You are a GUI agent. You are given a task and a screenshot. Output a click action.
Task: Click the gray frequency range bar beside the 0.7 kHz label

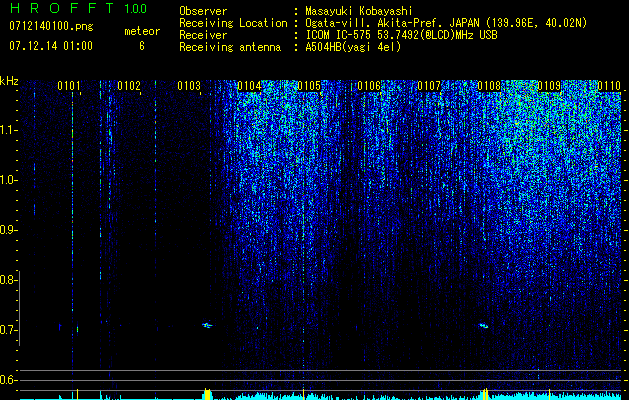pyautogui.click(x=19, y=308)
